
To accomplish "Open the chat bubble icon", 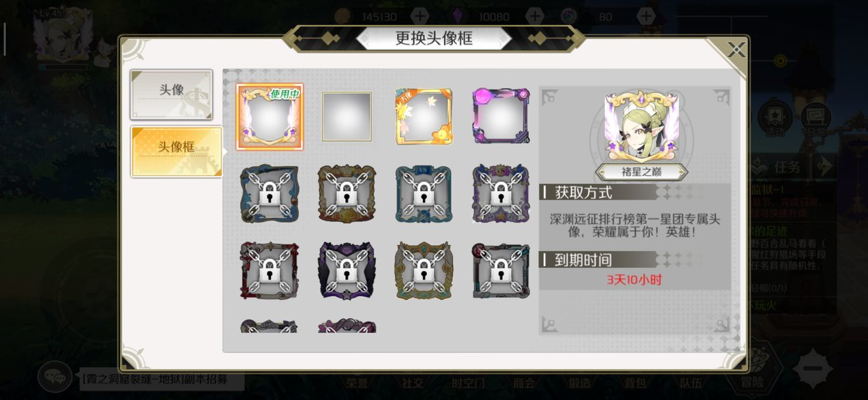I will point(55,377).
